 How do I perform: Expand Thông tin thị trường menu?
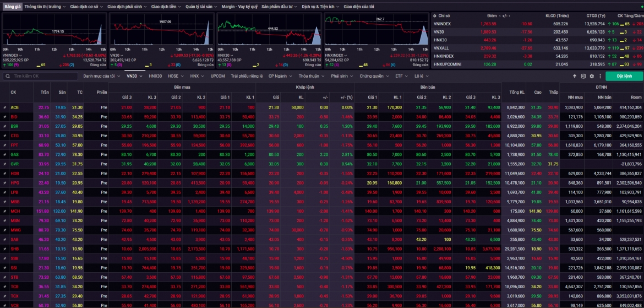(x=45, y=7)
